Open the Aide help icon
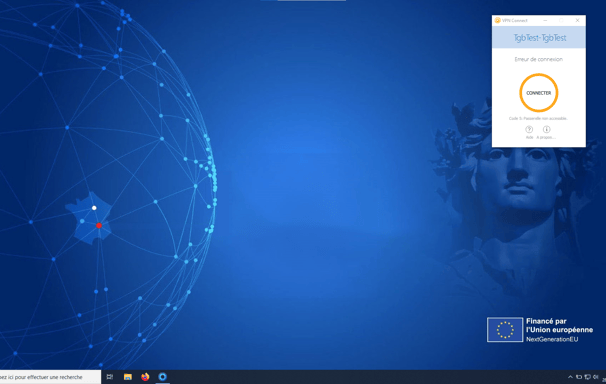The width and height of the screenshot is (606, 384). (529, 129)
